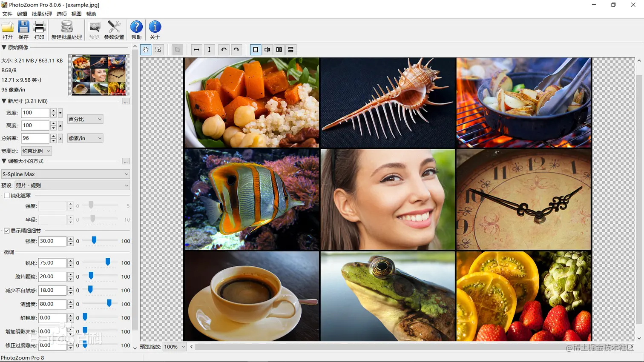The image size is (644, 362).
Task: Click the 减少不自然感 slider handle
Action: coord(90,289)
